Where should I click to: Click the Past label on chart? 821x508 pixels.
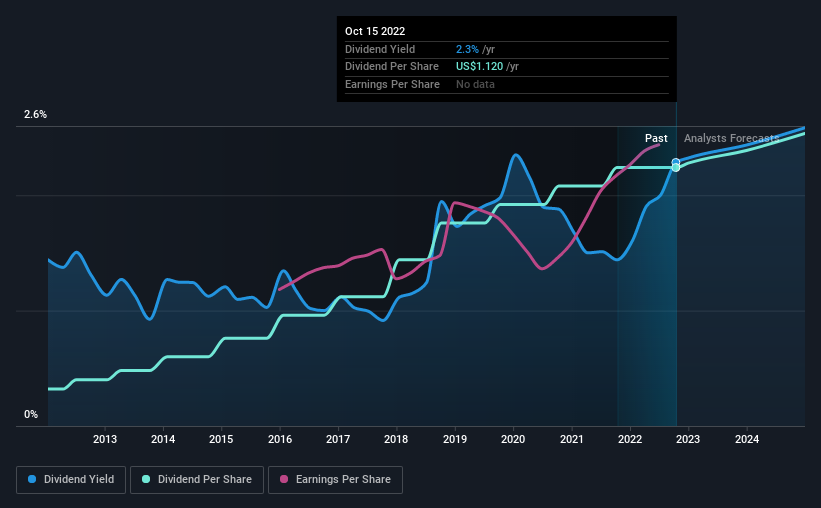(x=656, y=138)
